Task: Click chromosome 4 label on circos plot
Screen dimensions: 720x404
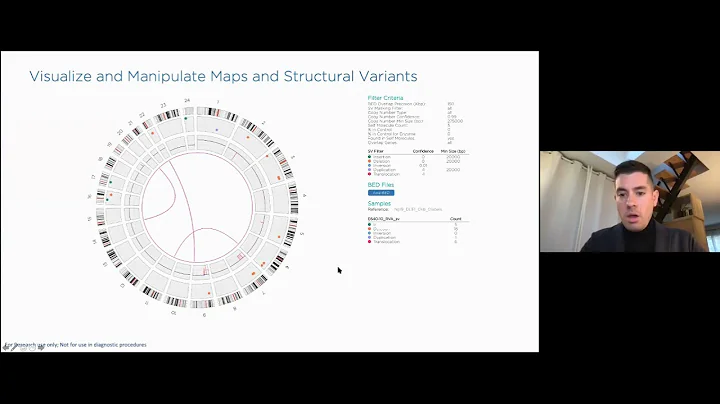Action: pos(304,196)
